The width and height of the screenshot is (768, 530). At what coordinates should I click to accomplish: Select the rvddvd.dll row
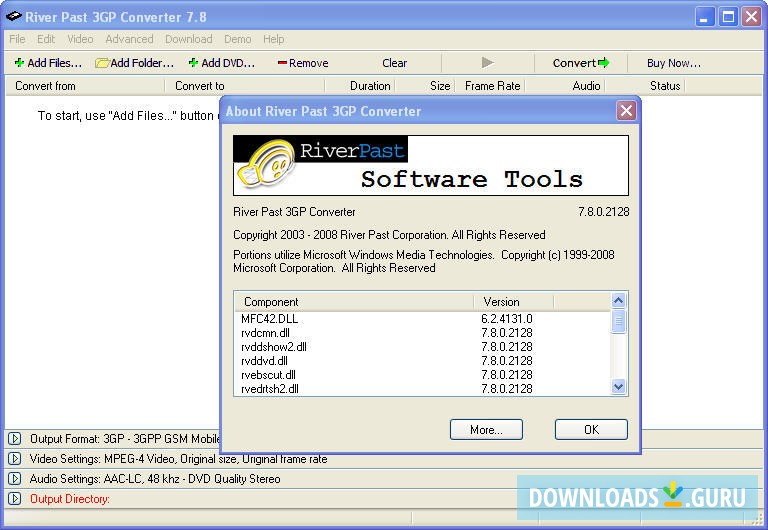tap(423, 361)
